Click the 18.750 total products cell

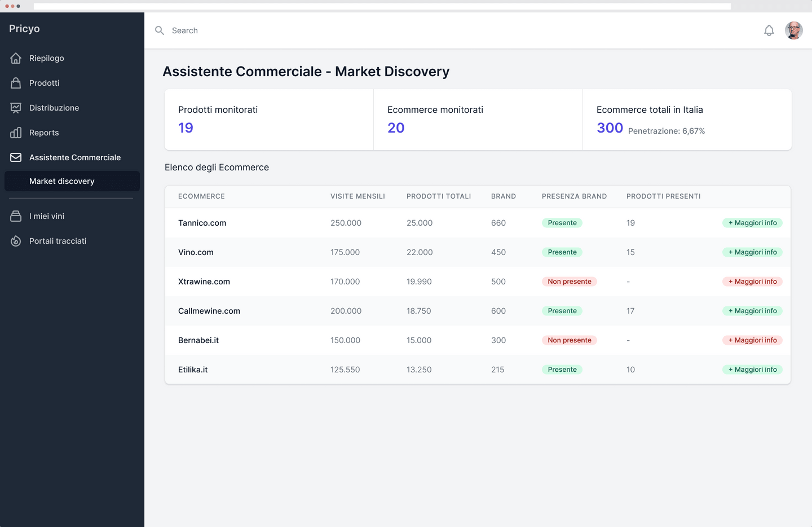[x=419, y=311]
